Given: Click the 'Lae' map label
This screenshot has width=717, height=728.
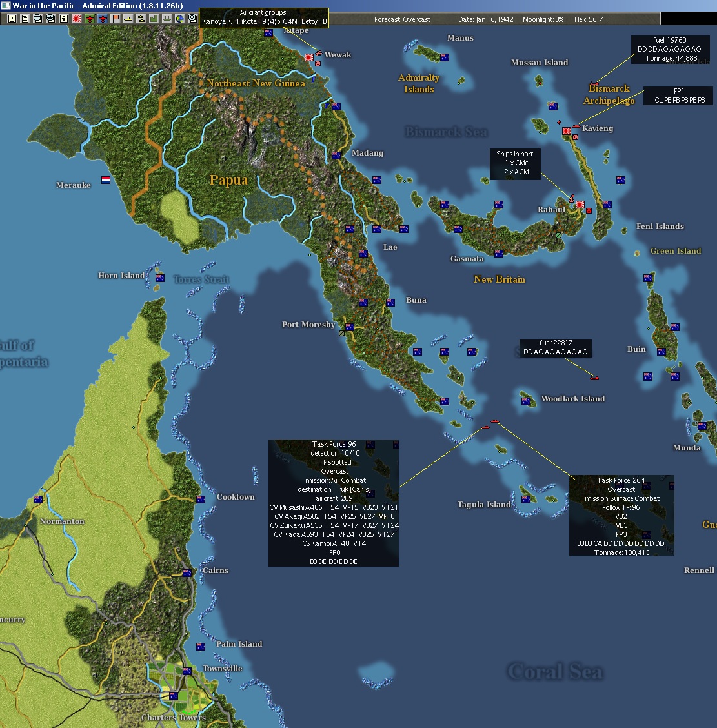Looking at the screenshot, I should [390, 247].
